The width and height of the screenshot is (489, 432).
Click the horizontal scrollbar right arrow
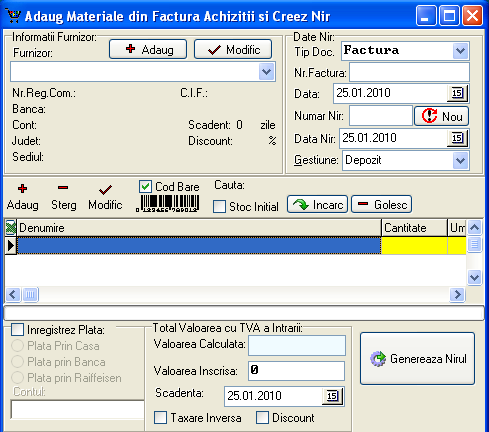tap(457, 295)
